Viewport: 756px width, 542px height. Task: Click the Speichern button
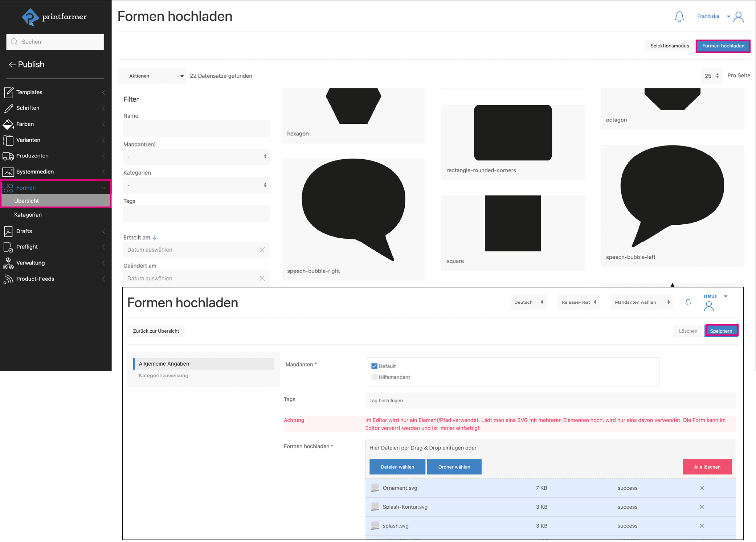[x=721, y=331]
